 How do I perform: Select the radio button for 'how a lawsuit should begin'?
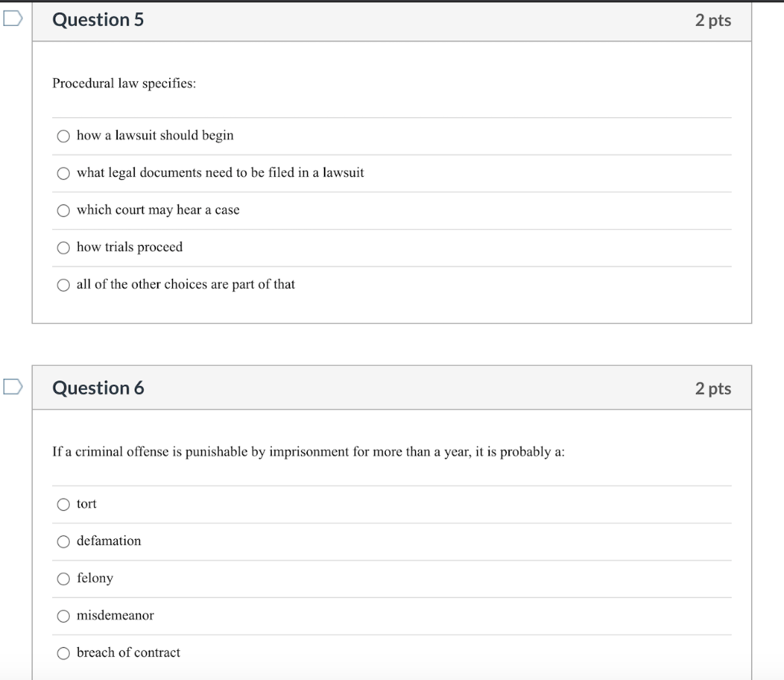(63, 136)
